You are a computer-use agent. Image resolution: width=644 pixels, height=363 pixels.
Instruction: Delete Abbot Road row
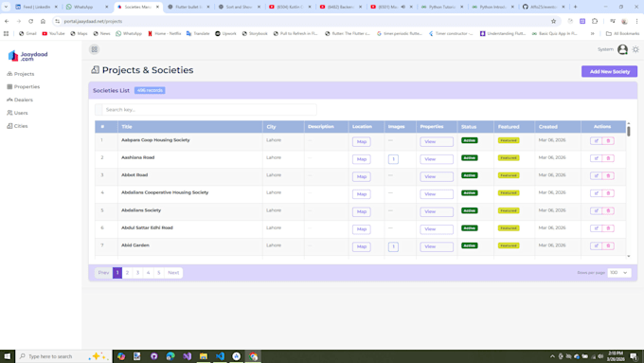pyautogui.click(x=608, y=176)
